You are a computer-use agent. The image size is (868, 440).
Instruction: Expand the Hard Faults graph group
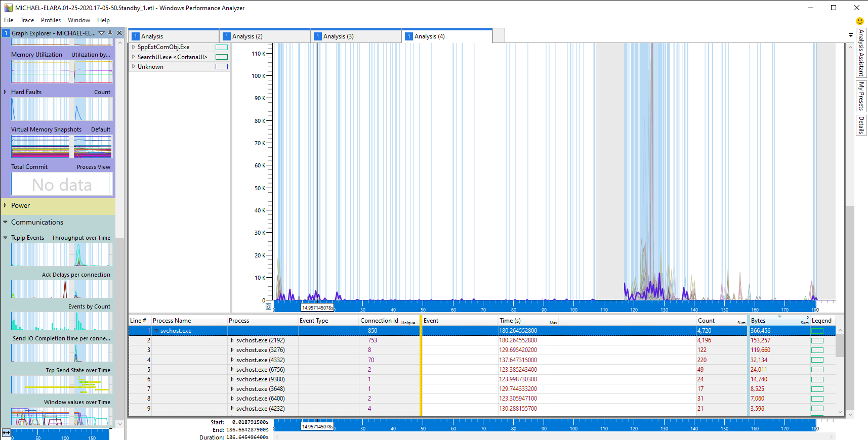(5, 92)
